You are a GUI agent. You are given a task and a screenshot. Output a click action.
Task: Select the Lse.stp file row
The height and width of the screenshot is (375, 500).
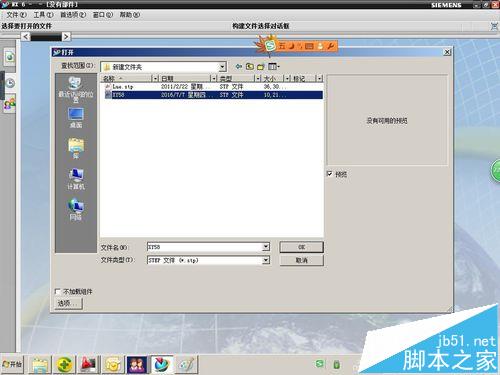pos(213,87)
